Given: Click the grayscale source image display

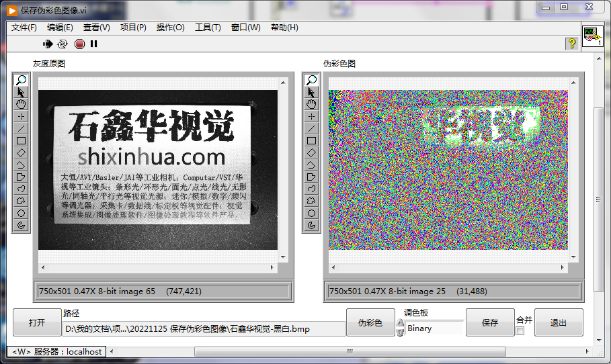Looking at the screenshot, I should coord(158,170).
